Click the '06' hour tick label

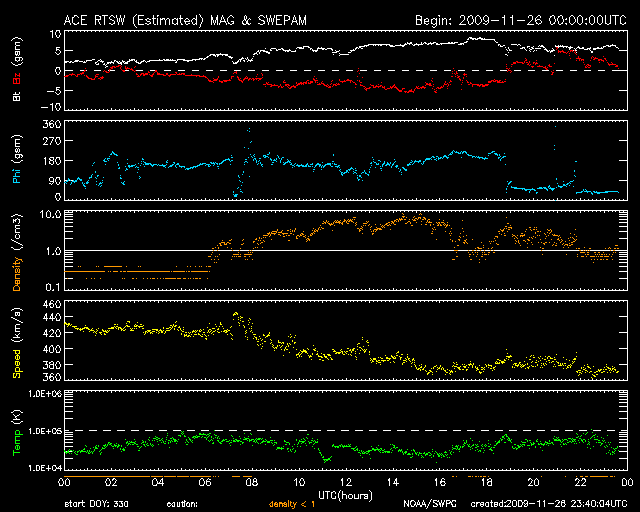(205, 482)
